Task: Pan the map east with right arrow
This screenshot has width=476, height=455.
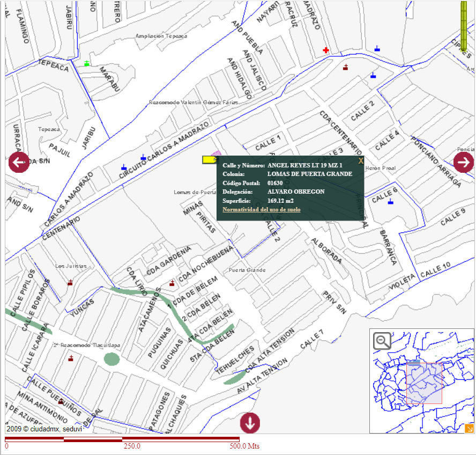Action: pyautogui.click(x=464, y=162)
